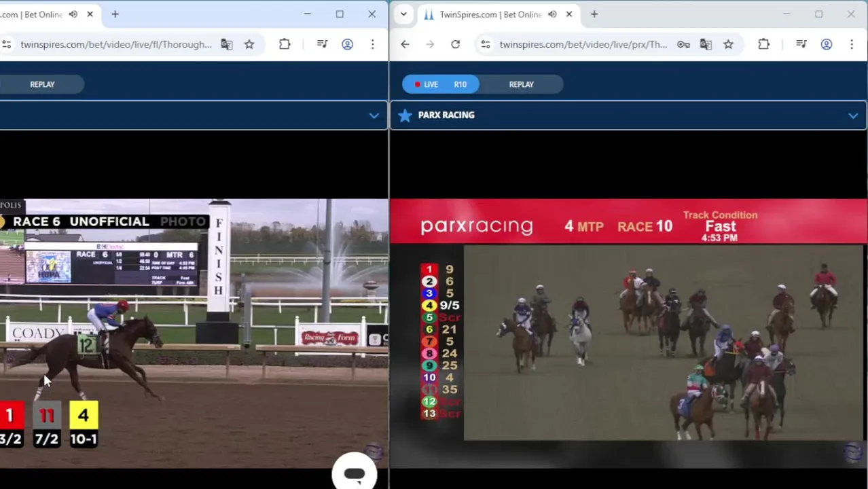Image resolution: width=868 pixels, height=489 pixels.
Task: Open media control icon in left window
Action: coord(323,44)
